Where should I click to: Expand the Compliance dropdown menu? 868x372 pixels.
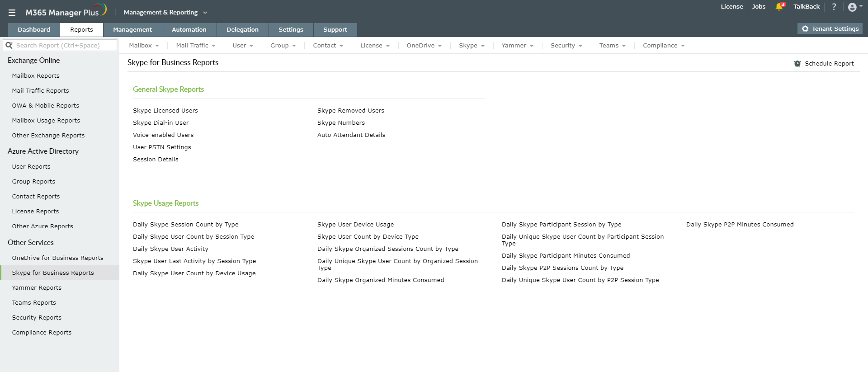click(663, 46)
